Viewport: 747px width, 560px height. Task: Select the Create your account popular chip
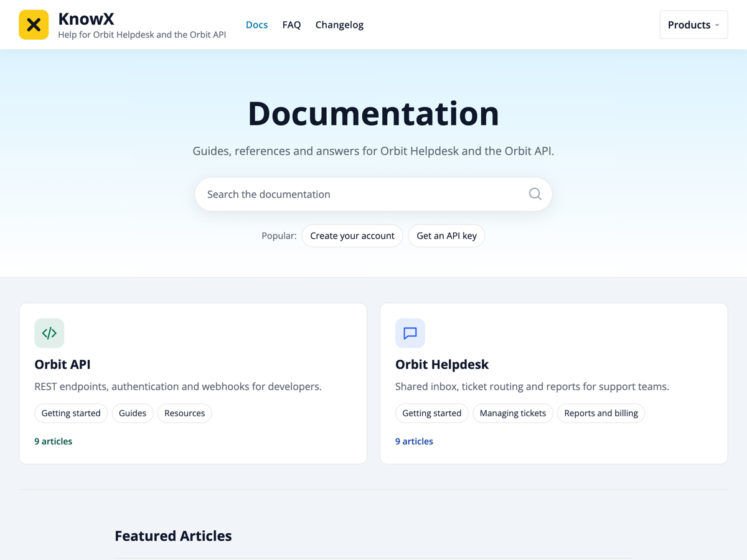click(x=352, y=236)
